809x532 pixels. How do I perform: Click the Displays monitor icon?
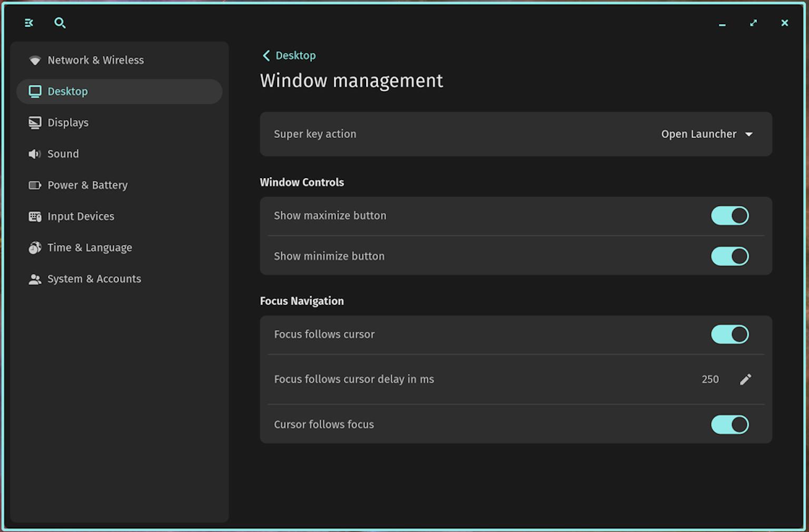35,122
